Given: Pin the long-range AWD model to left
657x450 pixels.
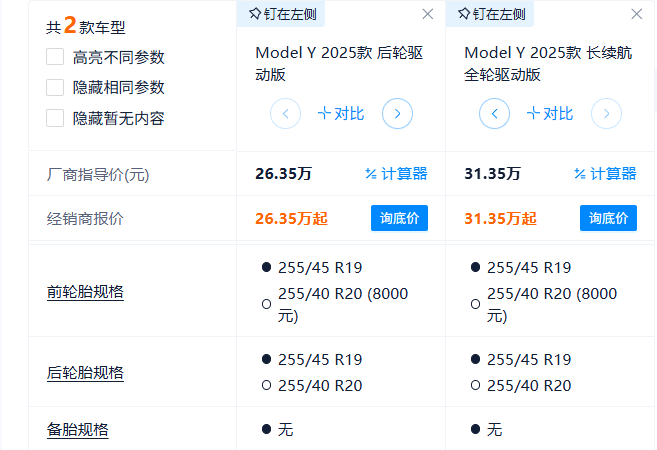Looking at the screenshot, I should point(491,14).
